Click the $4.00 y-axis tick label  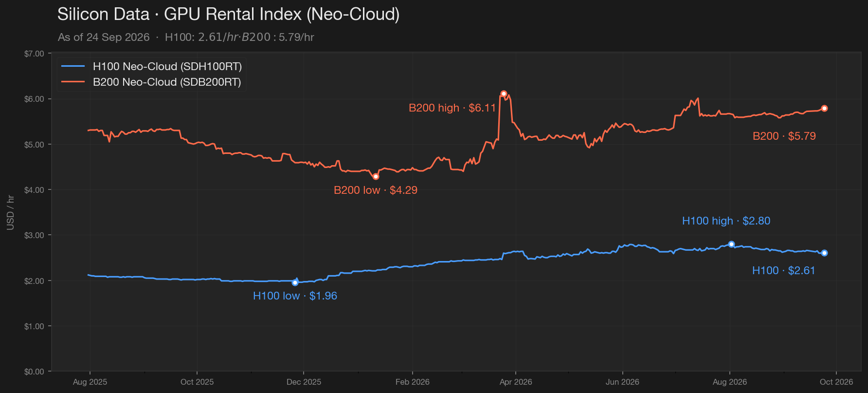pyautogui.click(x=34, y=190)
